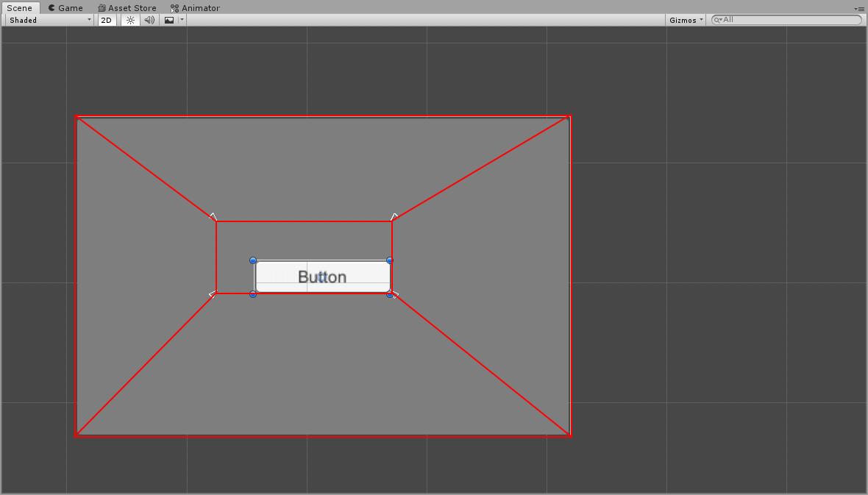Screen dimensions: 868x495
Task: Select the Scene tab
Action: [x=19, y=8]
